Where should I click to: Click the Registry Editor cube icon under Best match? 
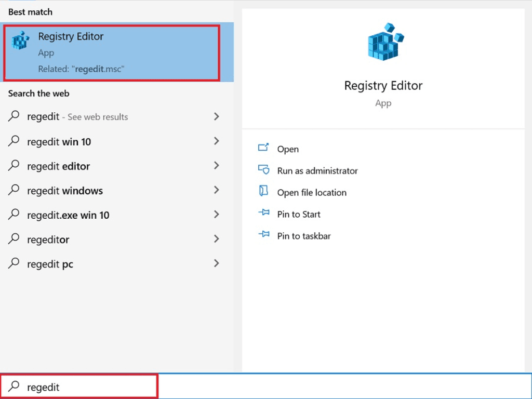(21, 41)
